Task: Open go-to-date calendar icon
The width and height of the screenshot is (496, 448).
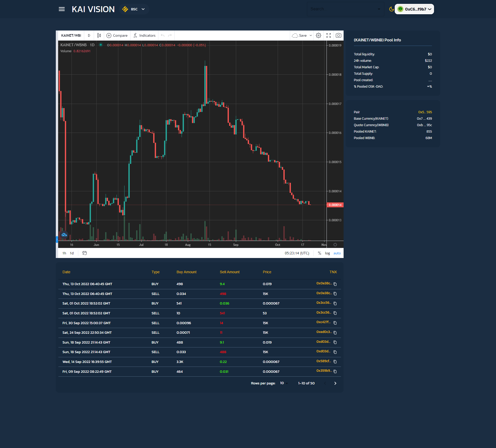Action: tap(84, 253)
